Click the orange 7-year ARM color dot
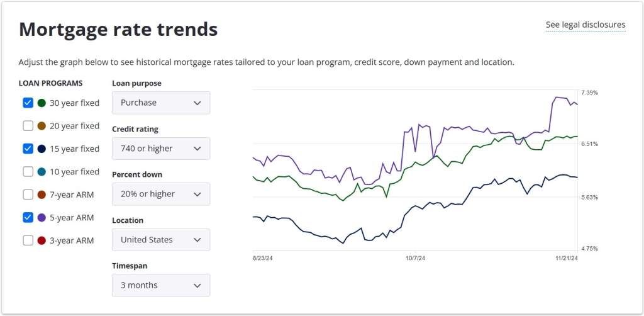Viewport: 644px width, 316px height. 42,195
